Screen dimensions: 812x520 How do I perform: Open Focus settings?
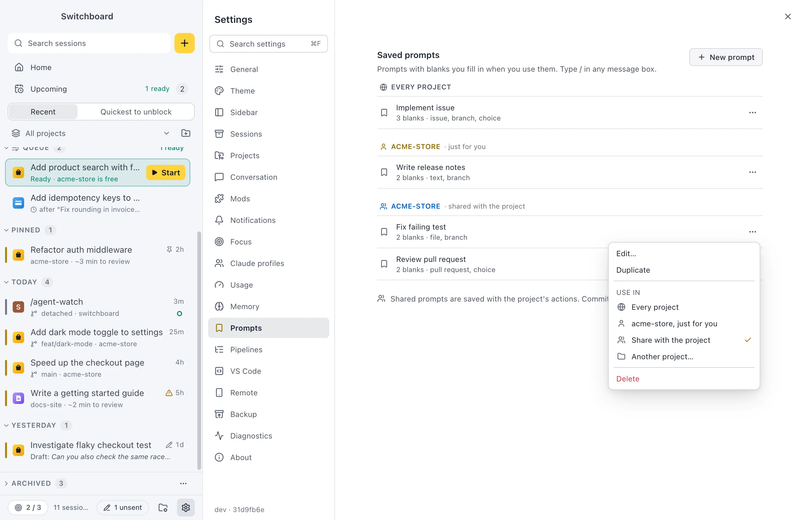[x=269, y=242]
